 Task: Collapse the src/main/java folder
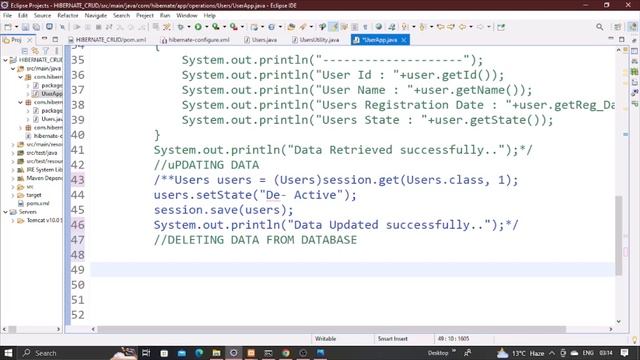[13, 69]
